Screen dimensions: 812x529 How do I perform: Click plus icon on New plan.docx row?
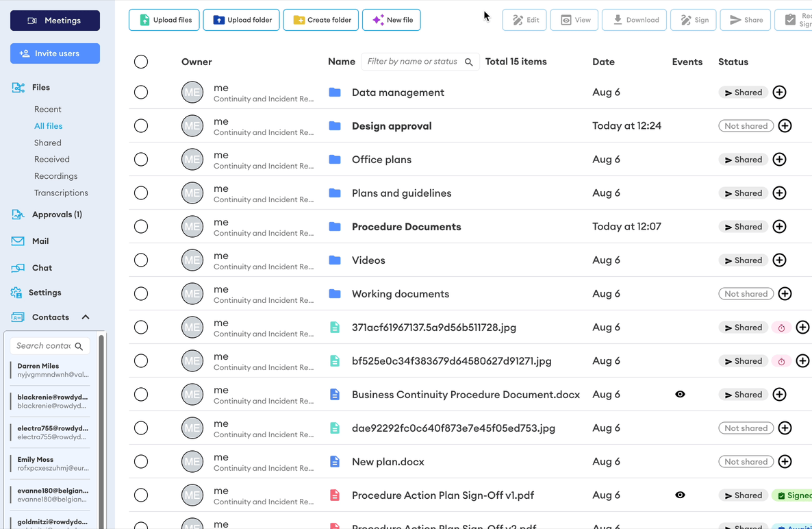pos(785,462)
